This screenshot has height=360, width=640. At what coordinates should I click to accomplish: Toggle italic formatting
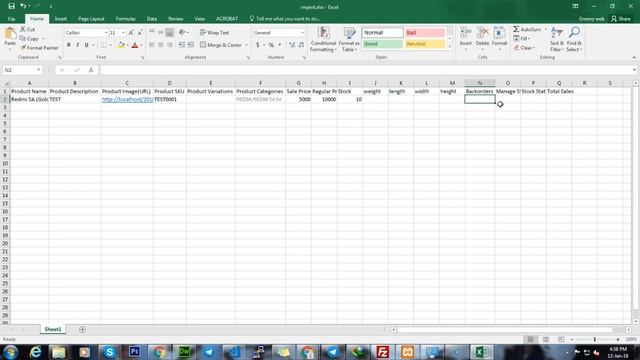point(78,45)
